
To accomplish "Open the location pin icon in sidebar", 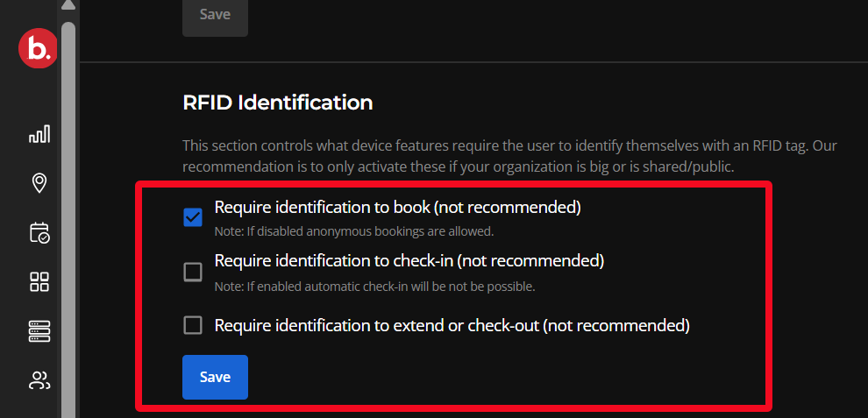I will click(x=39, y=182).
